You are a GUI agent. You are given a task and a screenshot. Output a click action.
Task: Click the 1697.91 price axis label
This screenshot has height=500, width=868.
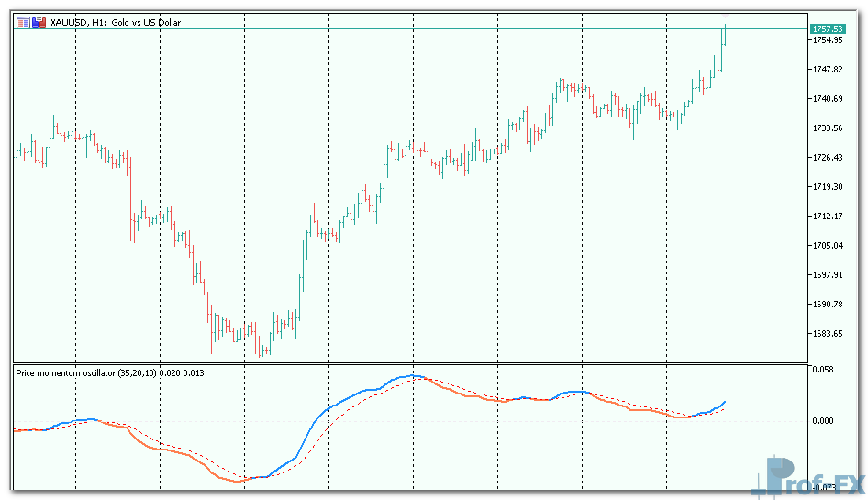827,275
